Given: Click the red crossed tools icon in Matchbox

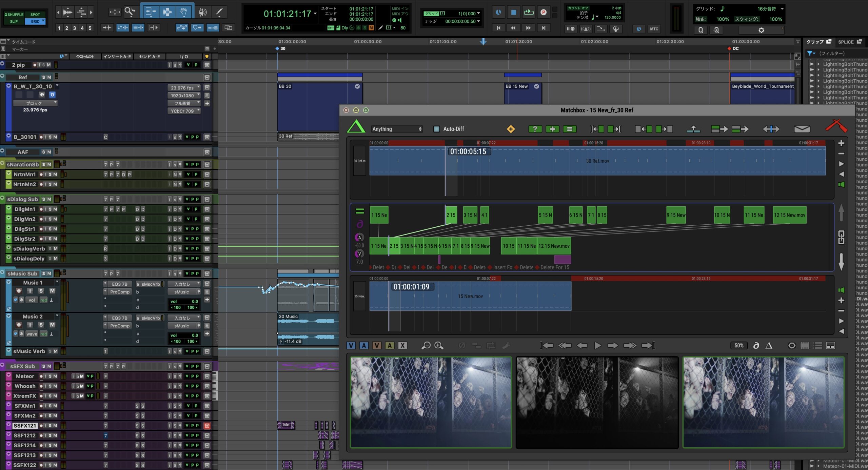Looking at the screenshot, I should click(x=836, y=126).
